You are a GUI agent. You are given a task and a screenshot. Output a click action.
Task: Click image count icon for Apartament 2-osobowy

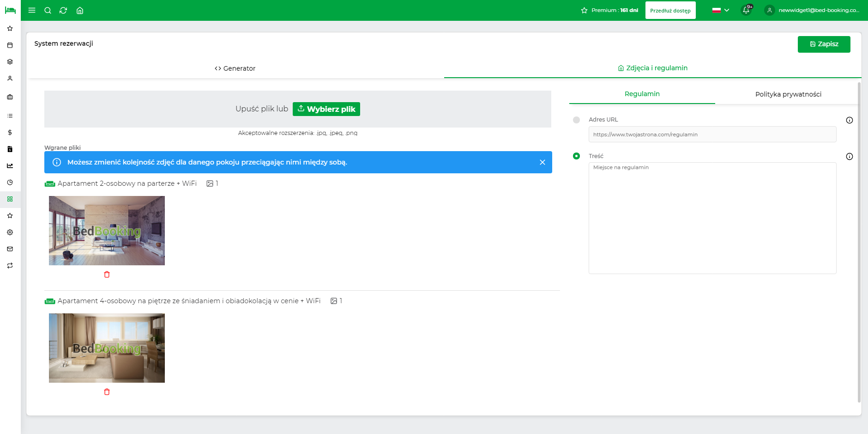click(x=210, y=183)
